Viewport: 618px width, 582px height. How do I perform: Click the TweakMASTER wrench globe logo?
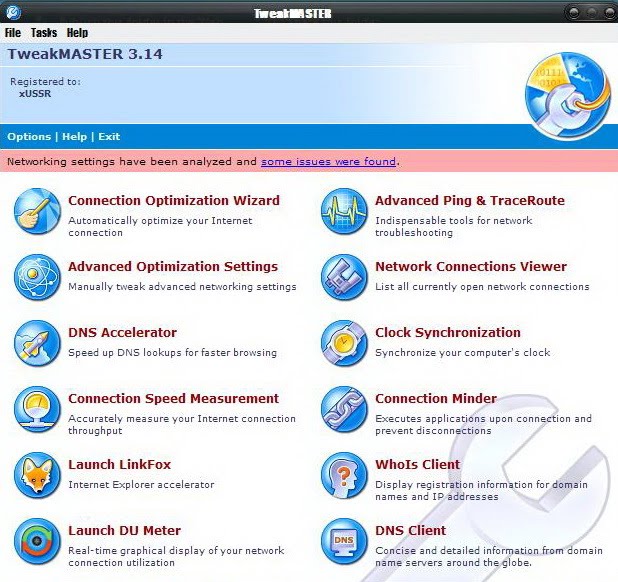pos(568,96)
